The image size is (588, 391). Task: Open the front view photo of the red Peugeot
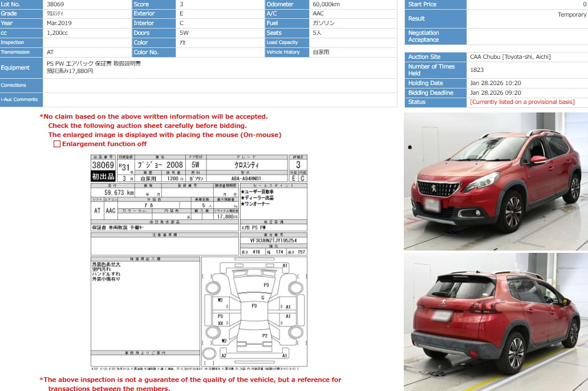coord(496,182)
